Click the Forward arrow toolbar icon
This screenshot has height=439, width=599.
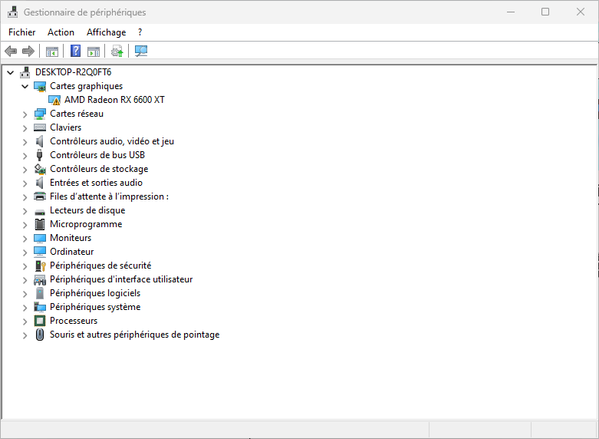pos(28,51)
